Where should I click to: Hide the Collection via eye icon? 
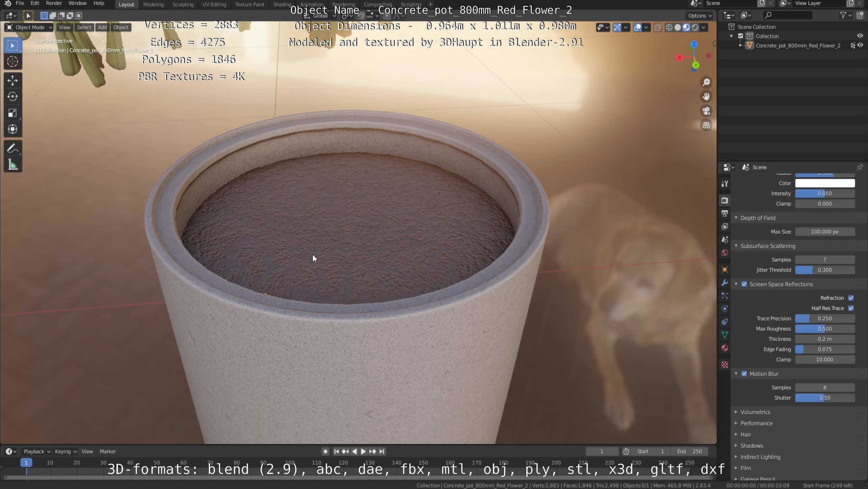860,36
